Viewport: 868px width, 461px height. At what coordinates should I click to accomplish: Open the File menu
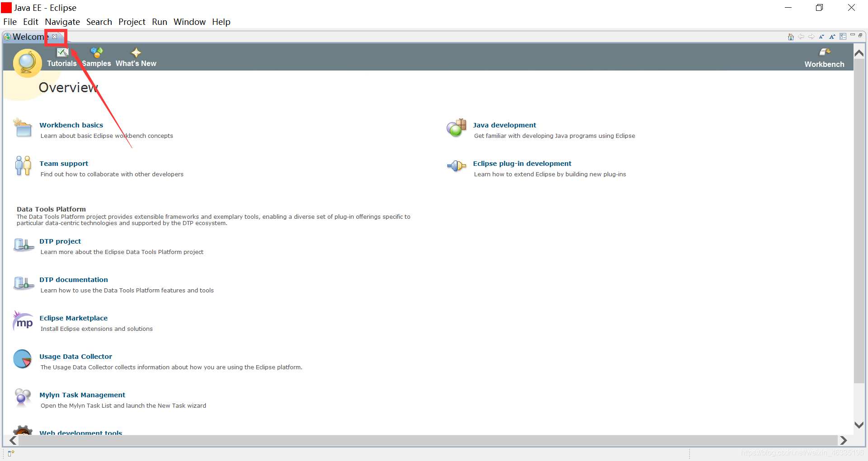pos(10,22)
